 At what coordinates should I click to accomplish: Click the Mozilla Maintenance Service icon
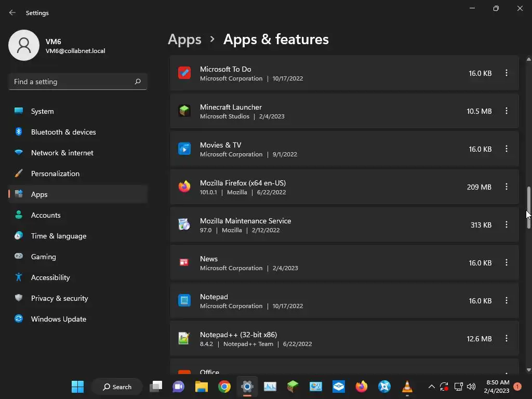pyautogui.click(x=184, y=224)
